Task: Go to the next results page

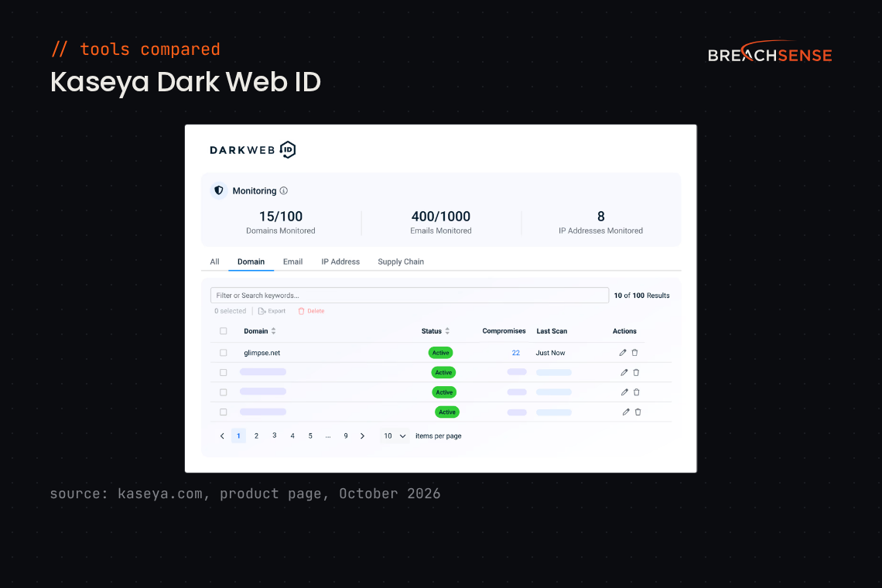Action: point(362,436)
